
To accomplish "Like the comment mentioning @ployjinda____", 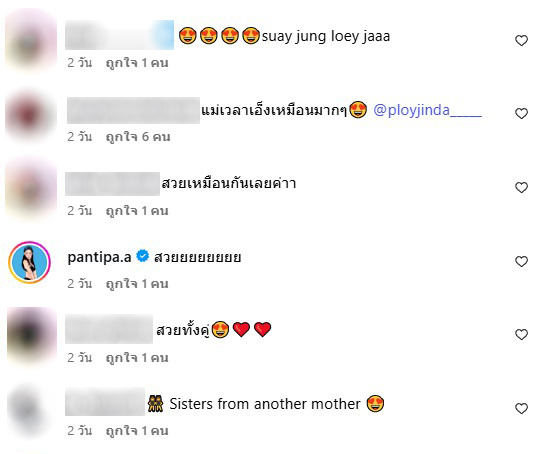I will point(521,114).
